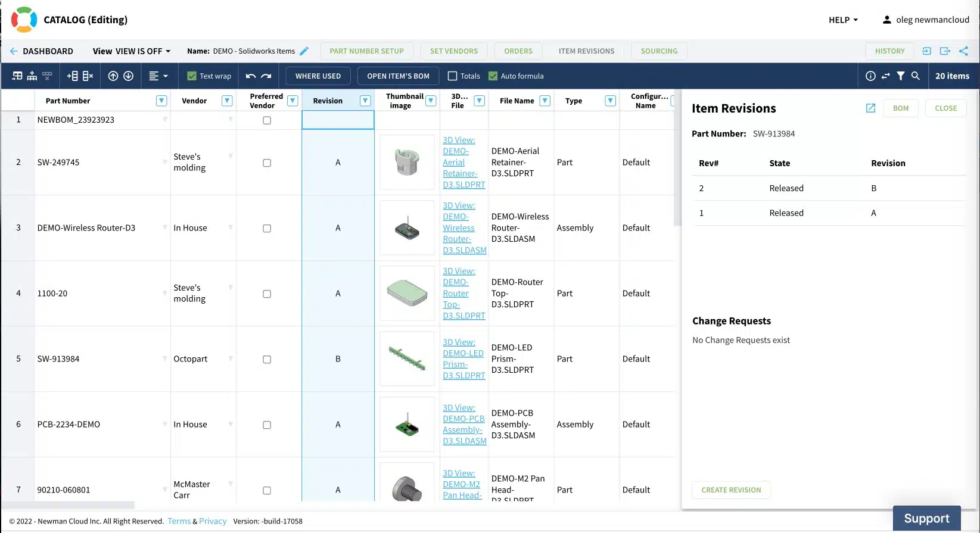Toggle the Text wrap checkbox
The image size is (980, 533).
pos(192,76)
